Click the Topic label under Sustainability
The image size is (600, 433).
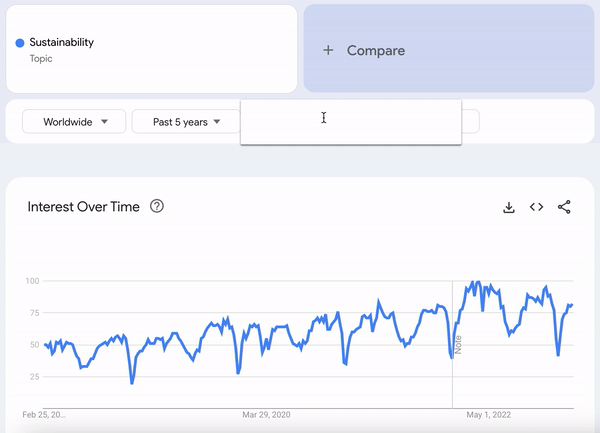[x=41, y=59]
